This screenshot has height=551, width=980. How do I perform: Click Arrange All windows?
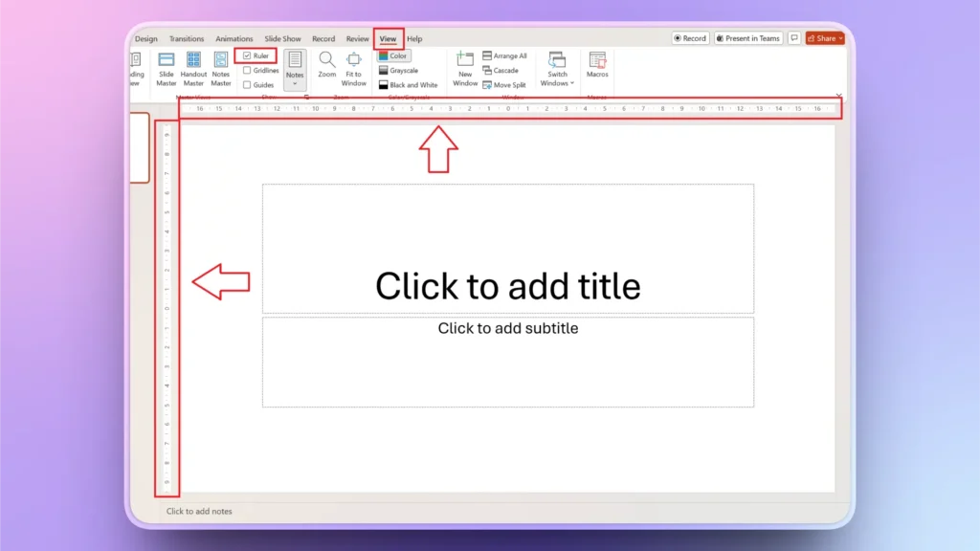pos(505,55)
